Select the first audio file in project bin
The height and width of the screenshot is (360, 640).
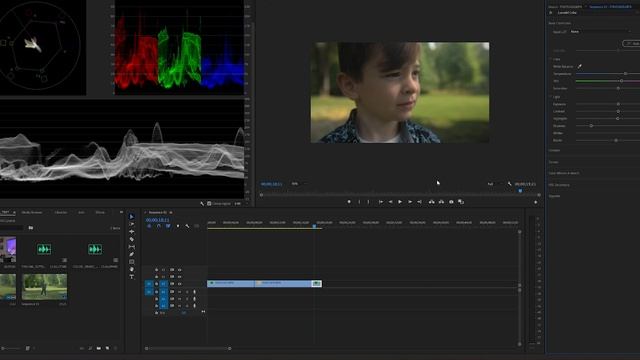point(44,249)
